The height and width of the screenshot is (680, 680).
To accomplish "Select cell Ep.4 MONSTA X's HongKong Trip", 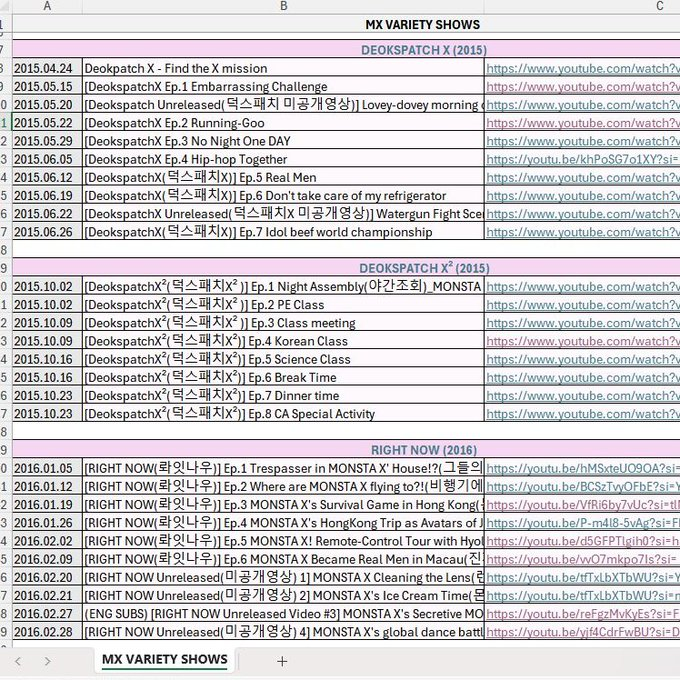I will point(283,523).
